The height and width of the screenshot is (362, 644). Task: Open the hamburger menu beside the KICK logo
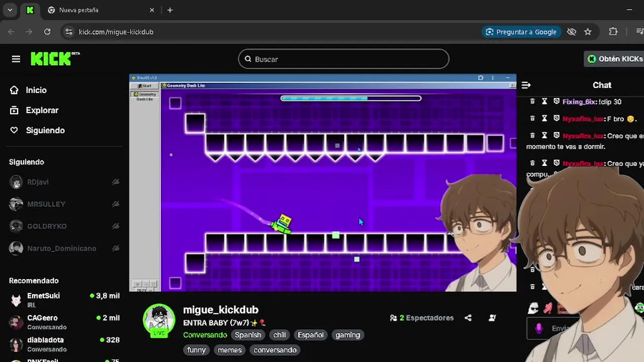(x=16, y=59)
